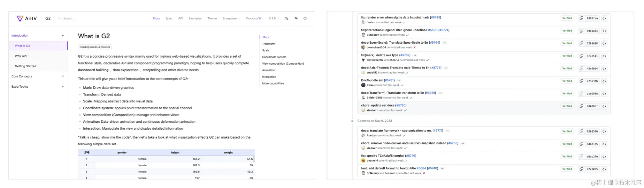Screen dimensions: 644x188
Task: Jump to Coordinate system in outline
Action: (x=274, y=57)
